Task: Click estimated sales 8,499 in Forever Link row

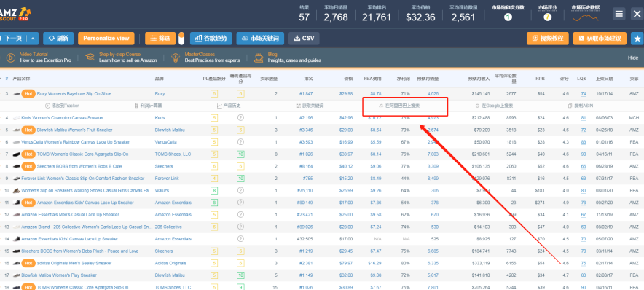Action: coord(433,179)
